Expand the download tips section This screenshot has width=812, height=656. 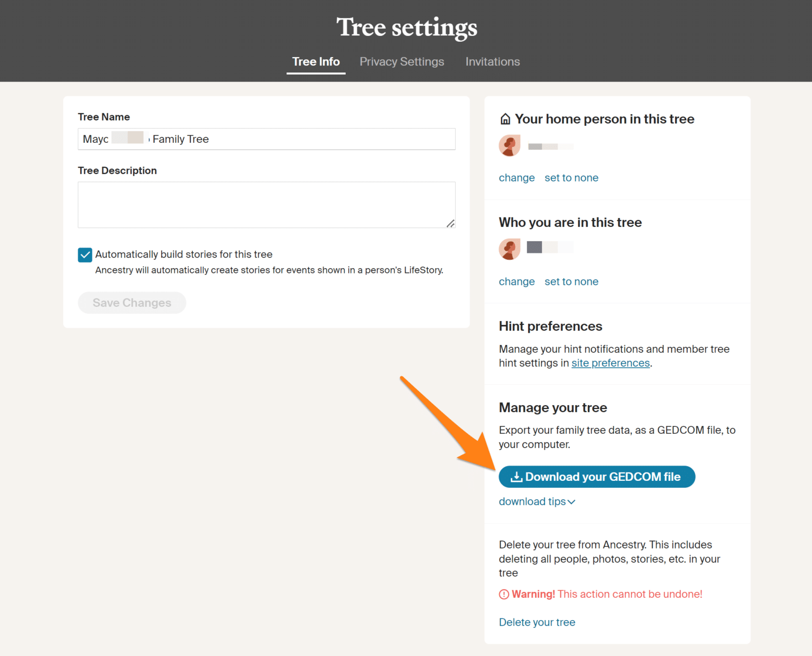[x=537, y=502]
